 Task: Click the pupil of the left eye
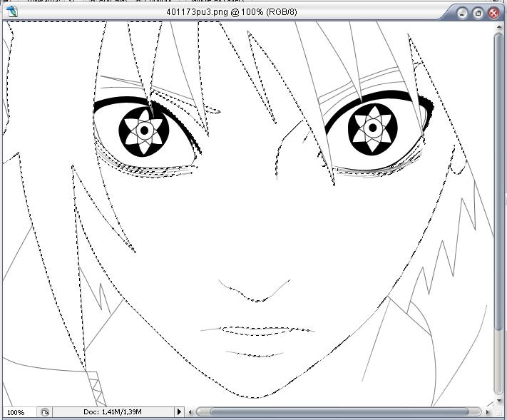144,130
